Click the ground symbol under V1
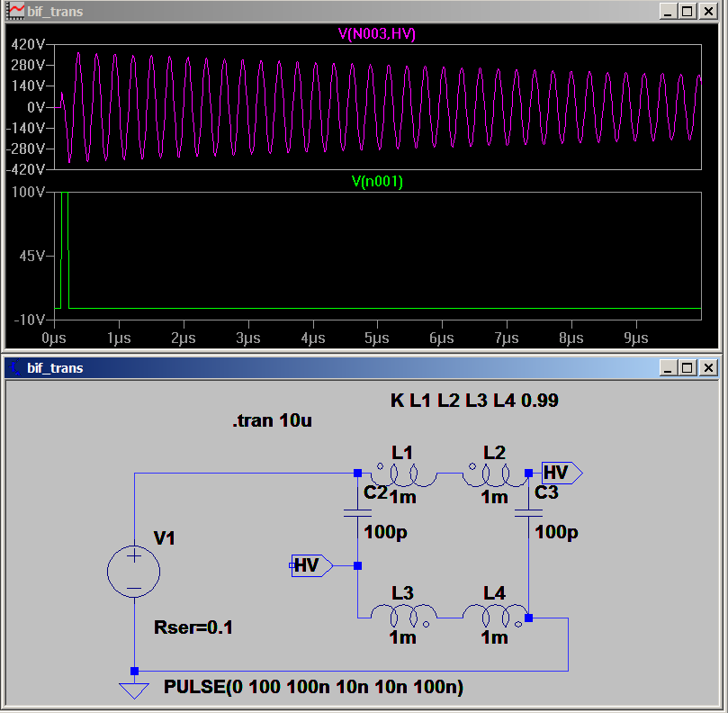This screenshot has height=713, width=728. tap(134, 690)
